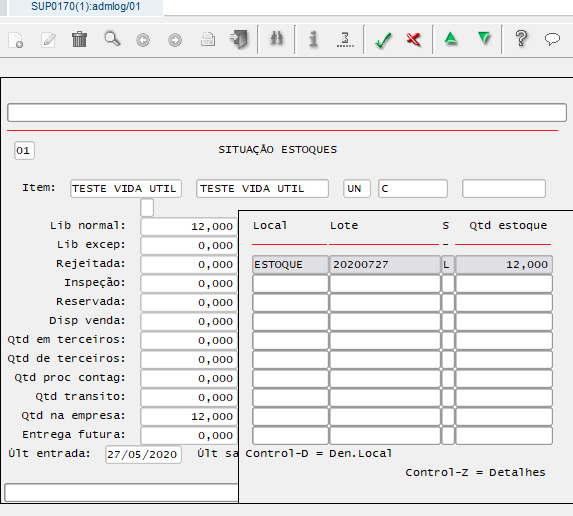Click the L status cell
Image resolution: width=573 pixels, height=516 pixels.
[x=448, y=265]
